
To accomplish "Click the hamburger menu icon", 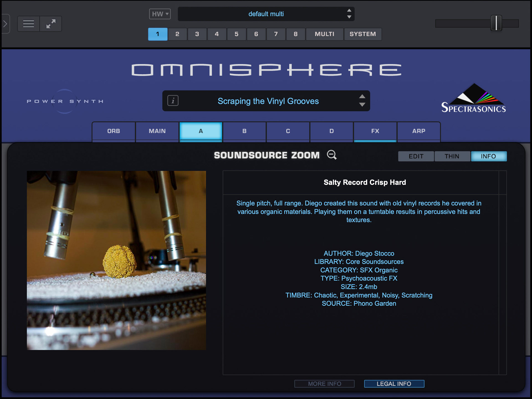I will click(29, 24).
